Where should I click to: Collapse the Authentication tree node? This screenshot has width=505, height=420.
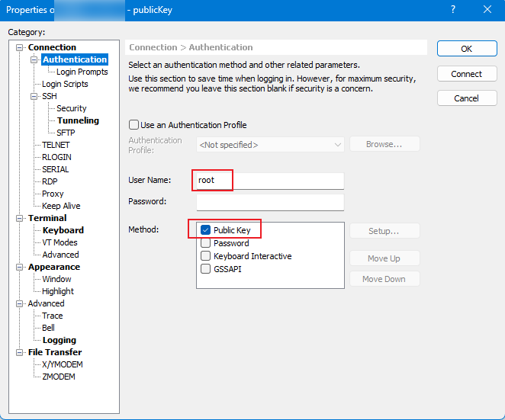34,59
